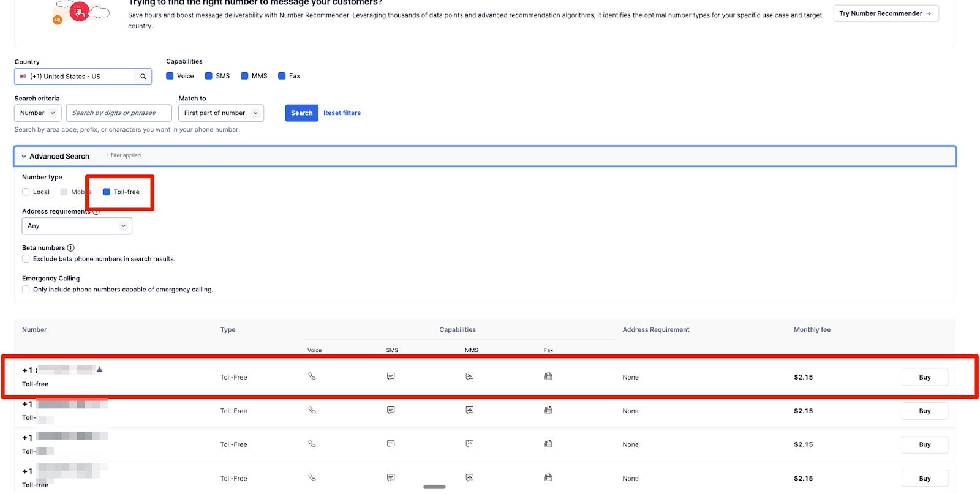Click the Voice phone icon in fourth result row

point(312,477)
